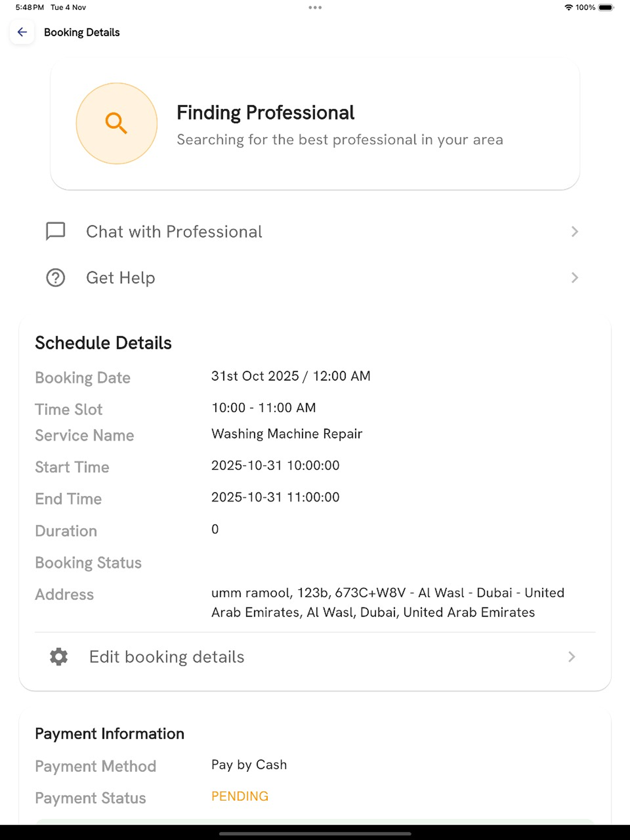
Task: Tap the Washing Machine Repair service name
Action: point(287,434)
